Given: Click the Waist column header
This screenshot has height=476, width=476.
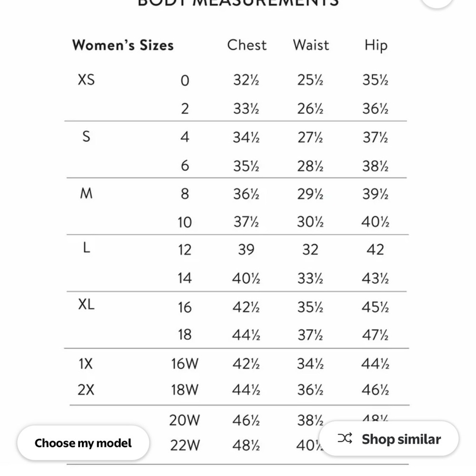Looking at the screenshot, I should pyautogui.click(x=311, y=45).
